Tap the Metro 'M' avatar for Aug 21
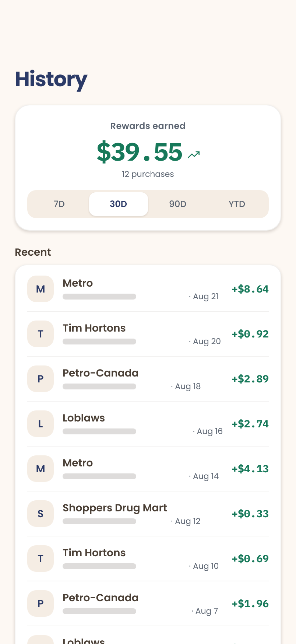The image size is (296, 644). point(40,289)
